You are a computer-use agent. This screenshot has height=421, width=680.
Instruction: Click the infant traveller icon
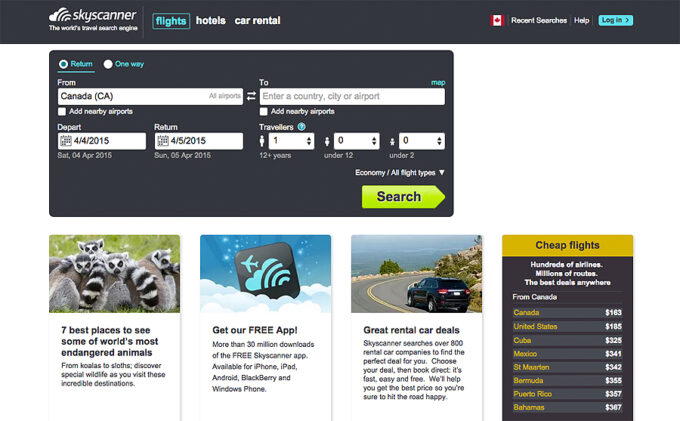[392, 142]
